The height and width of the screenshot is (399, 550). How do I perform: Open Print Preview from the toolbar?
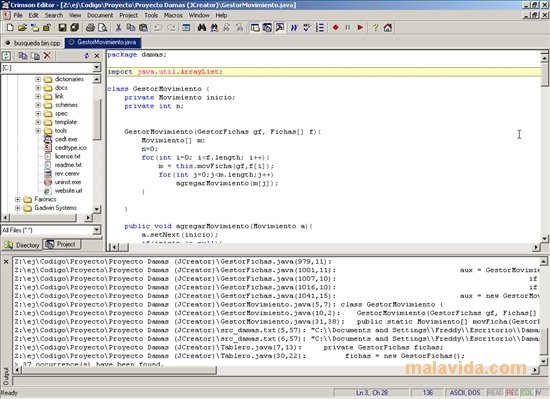coord(102,27)
